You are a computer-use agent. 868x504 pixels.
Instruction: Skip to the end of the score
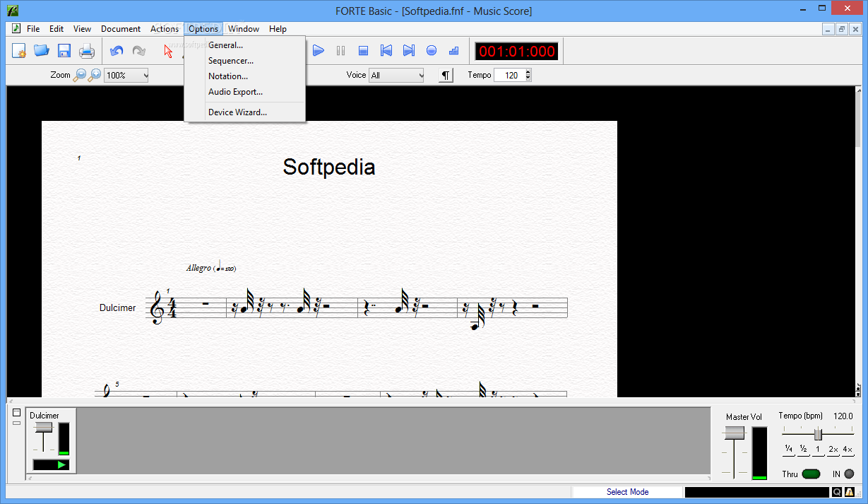tap(409, 51)
